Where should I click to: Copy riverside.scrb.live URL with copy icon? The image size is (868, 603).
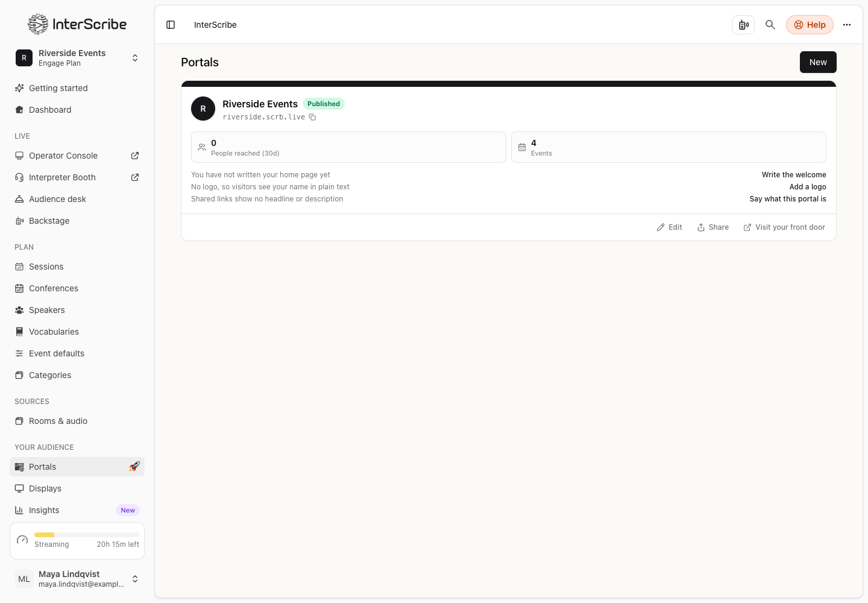point(312,117)
